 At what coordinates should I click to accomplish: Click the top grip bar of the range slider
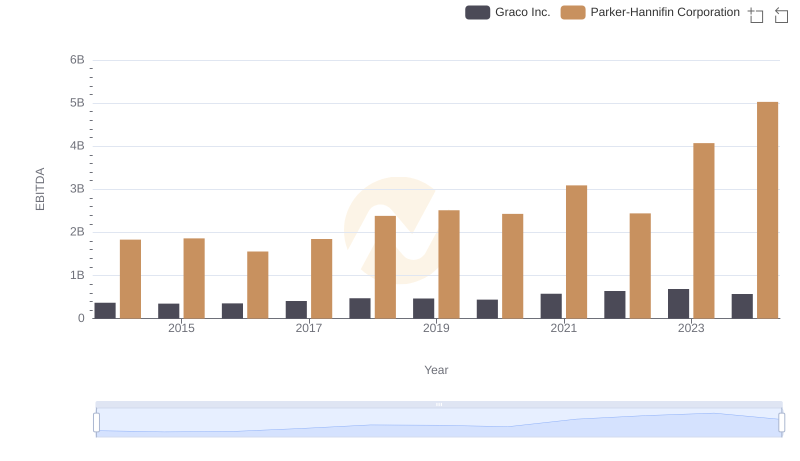click(x=439, y=404)
